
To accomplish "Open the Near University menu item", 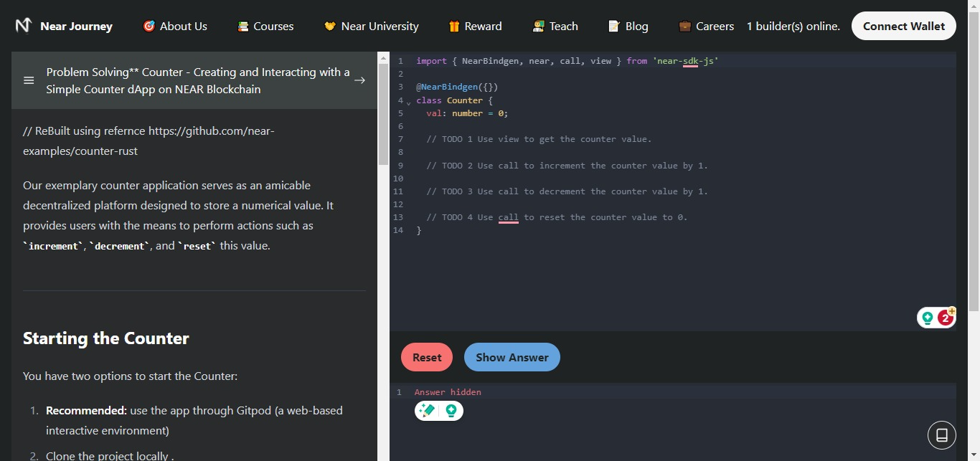I will pyautogui.click(x=372, y=26).
